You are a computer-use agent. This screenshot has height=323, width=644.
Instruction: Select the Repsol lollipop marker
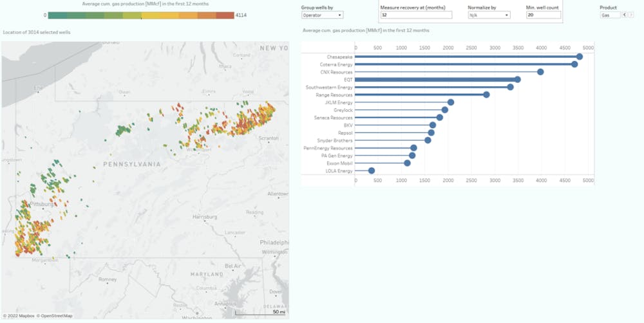[x=431, y=133]
